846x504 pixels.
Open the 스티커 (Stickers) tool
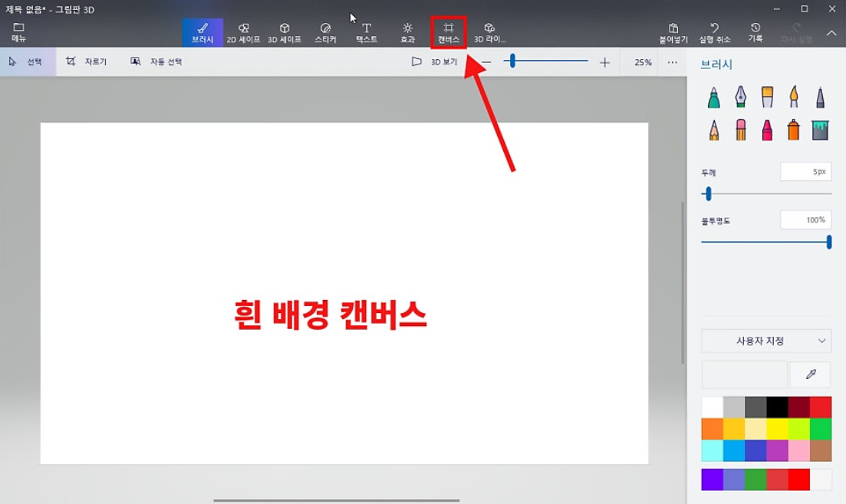pyautogui.click(x=325, y=32)
